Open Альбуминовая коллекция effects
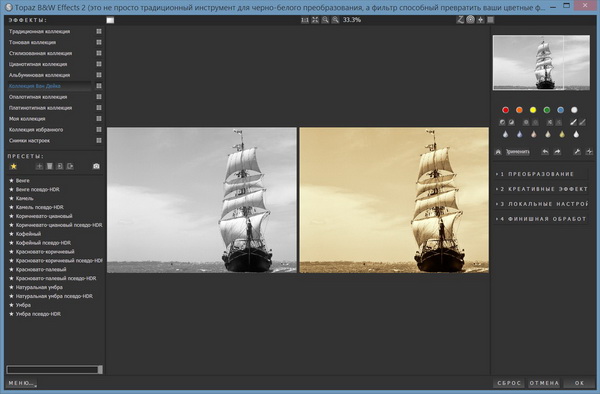The height and width of the screenshot is (394, 600). pos(39,75)
